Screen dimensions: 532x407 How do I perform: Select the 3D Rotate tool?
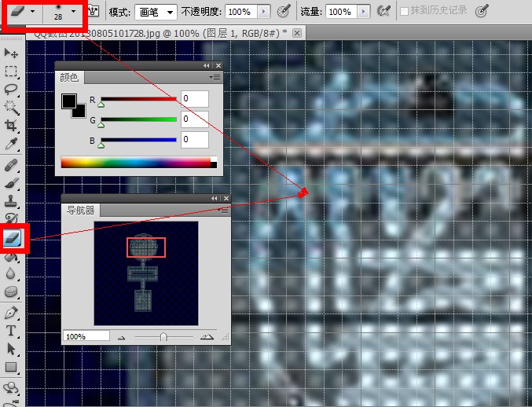coord(11,387)
